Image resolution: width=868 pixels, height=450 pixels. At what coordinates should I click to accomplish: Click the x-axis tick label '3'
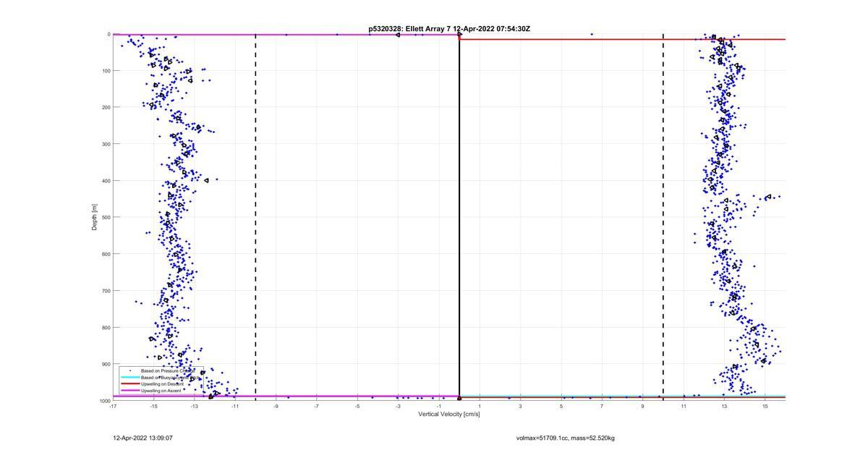click(521, 407)
